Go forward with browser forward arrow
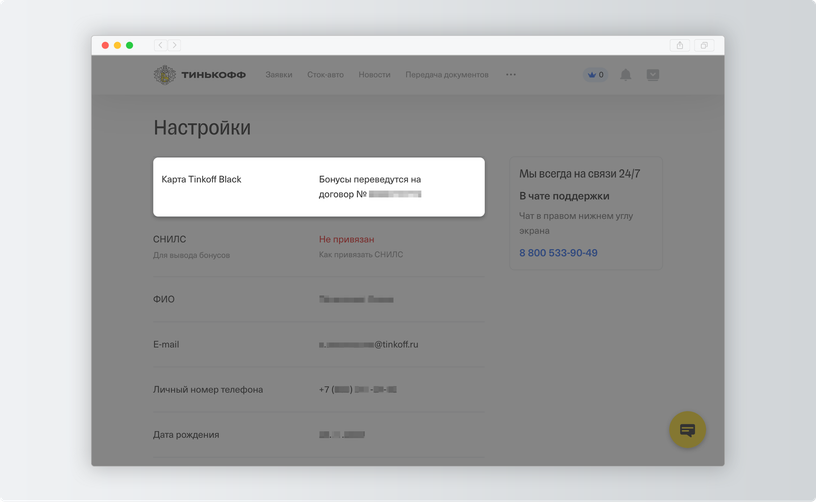 [x=174, y=45]
